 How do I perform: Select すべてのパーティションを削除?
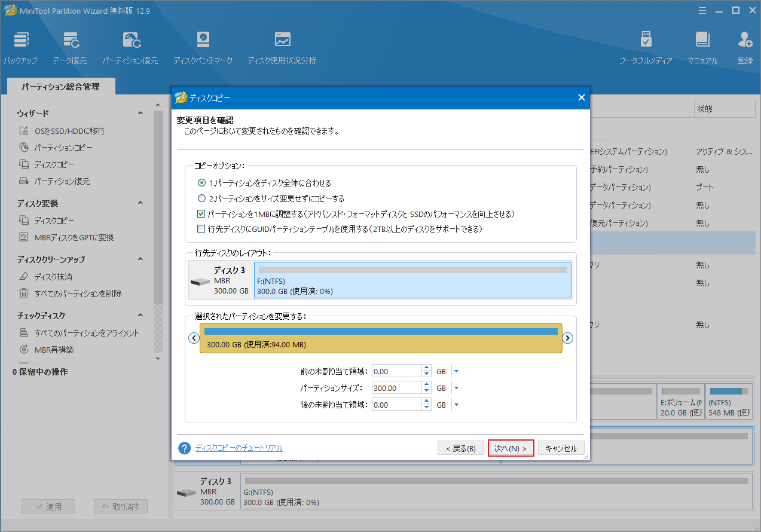[78, 293]
